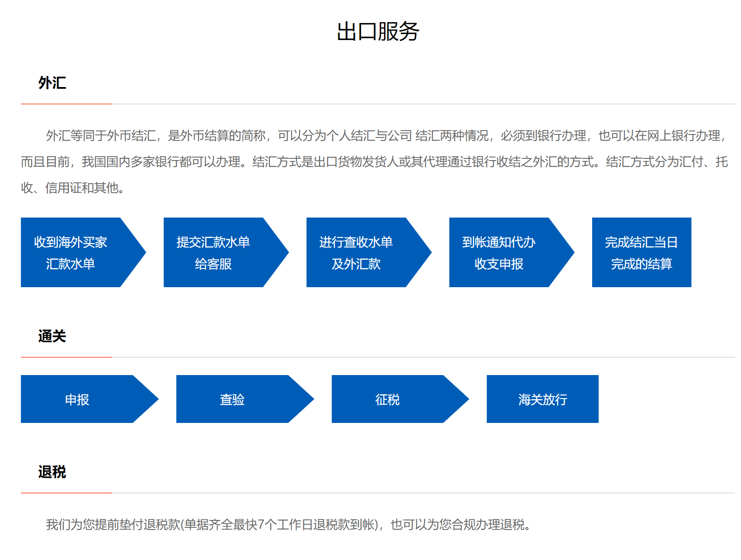
Task: Click the orange underline below 外汇 heading
Action: (67, 104)
